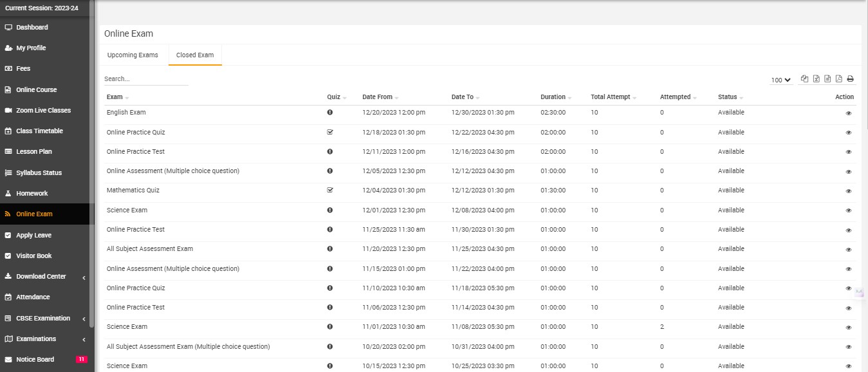The height and width of the screenshot is (372, 868).
Task: Click the quiz check icon for Mathematics Quiz
Action: [330, 191]
